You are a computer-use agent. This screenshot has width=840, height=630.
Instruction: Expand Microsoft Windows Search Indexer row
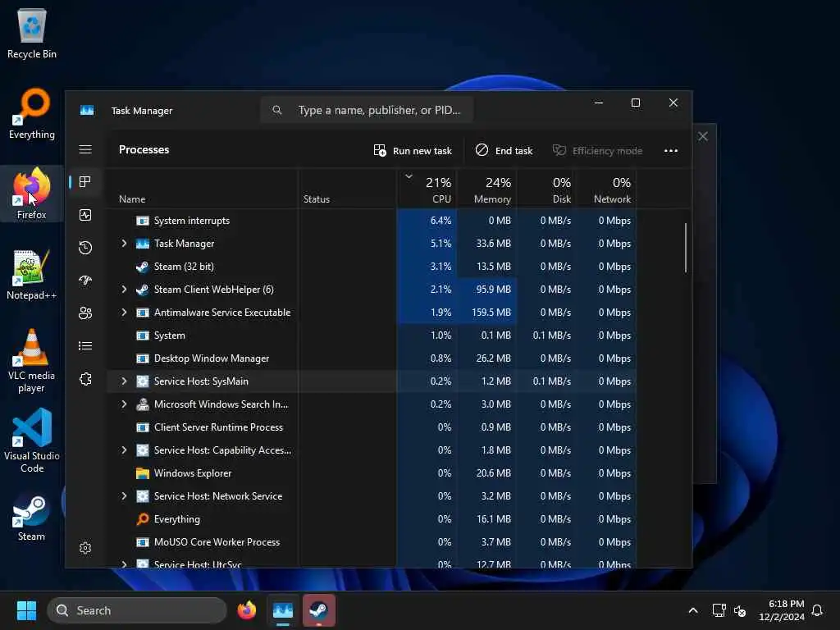tap(125, 404)
